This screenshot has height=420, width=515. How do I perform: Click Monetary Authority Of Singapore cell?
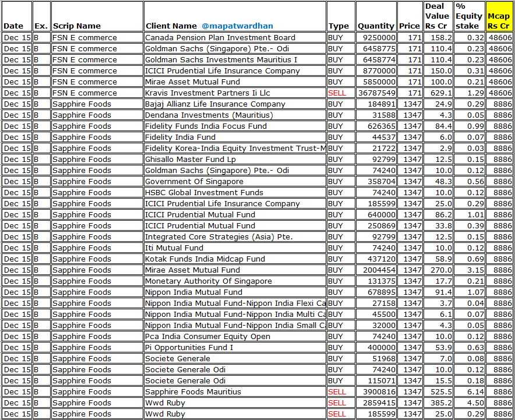235,281
